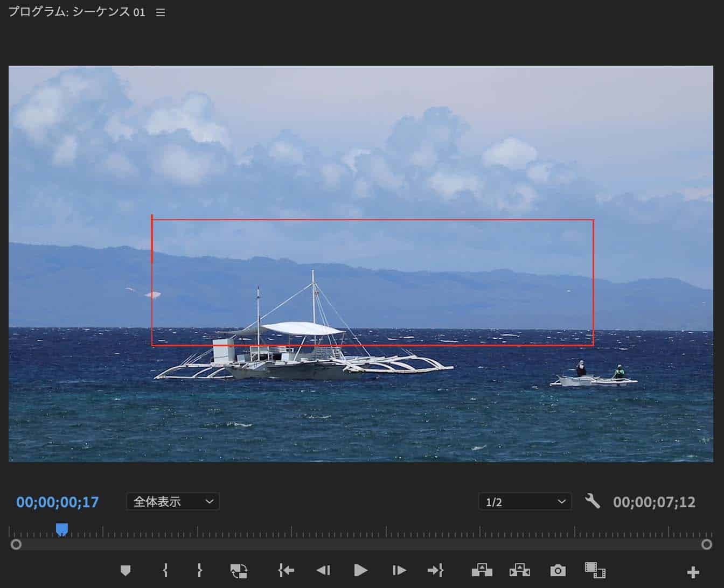Open the 1/2 playback resolution dropdown
The height and width of the screenshot is (588, 724).
tap(525, 501)
